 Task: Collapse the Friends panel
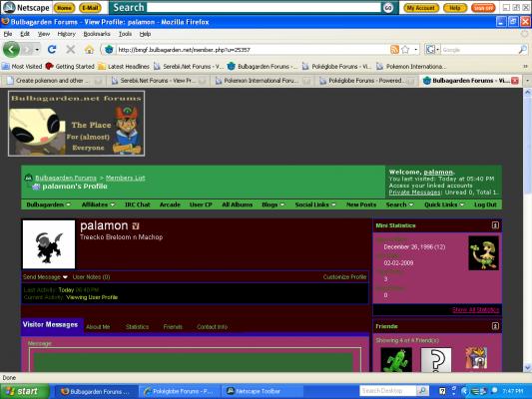point(495,326)
